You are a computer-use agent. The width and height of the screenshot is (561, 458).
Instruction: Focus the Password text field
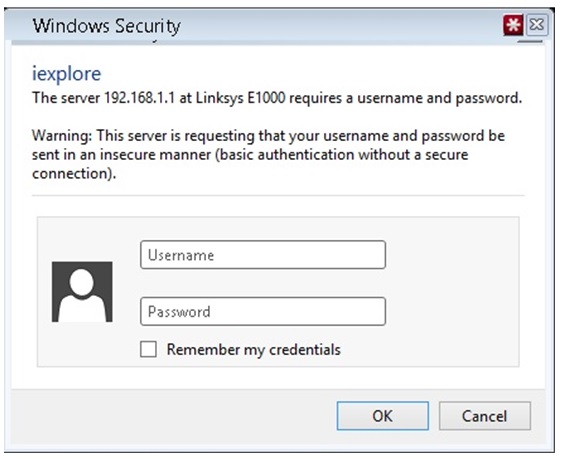coord(263,311)
